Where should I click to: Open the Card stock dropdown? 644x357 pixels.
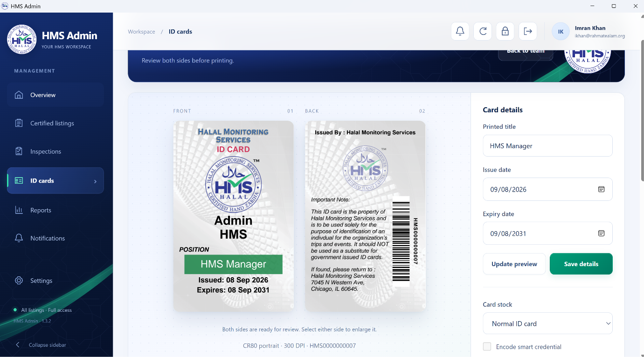pos(547,323)
